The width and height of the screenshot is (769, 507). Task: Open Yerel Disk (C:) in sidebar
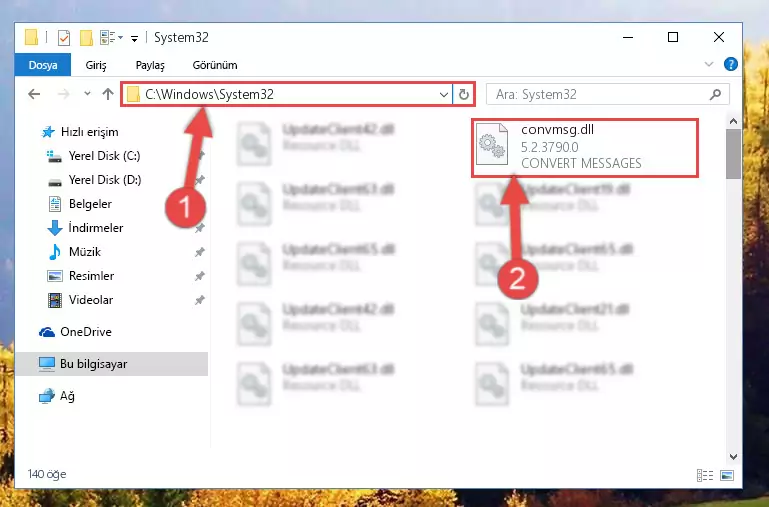click(x=104, y=156)
